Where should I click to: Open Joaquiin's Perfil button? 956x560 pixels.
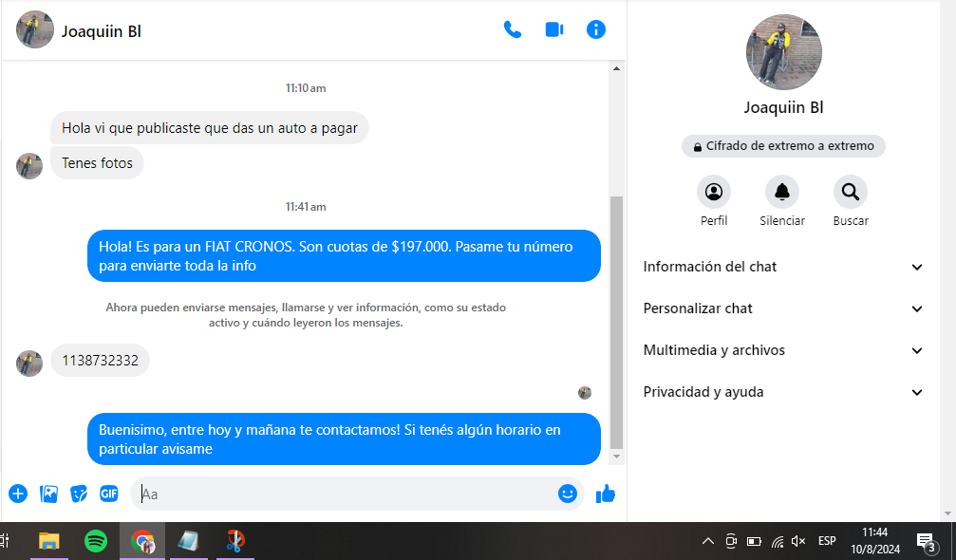point(714,193)
